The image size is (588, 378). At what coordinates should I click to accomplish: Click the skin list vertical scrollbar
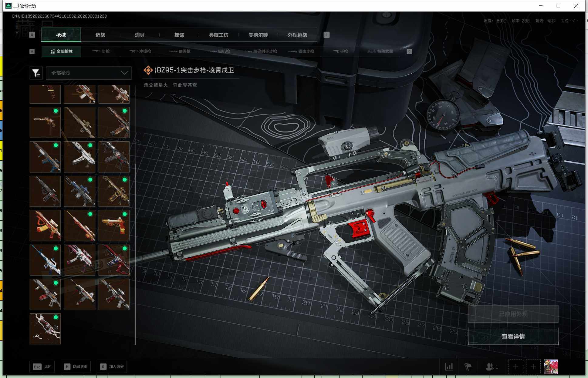pos(135,254)
